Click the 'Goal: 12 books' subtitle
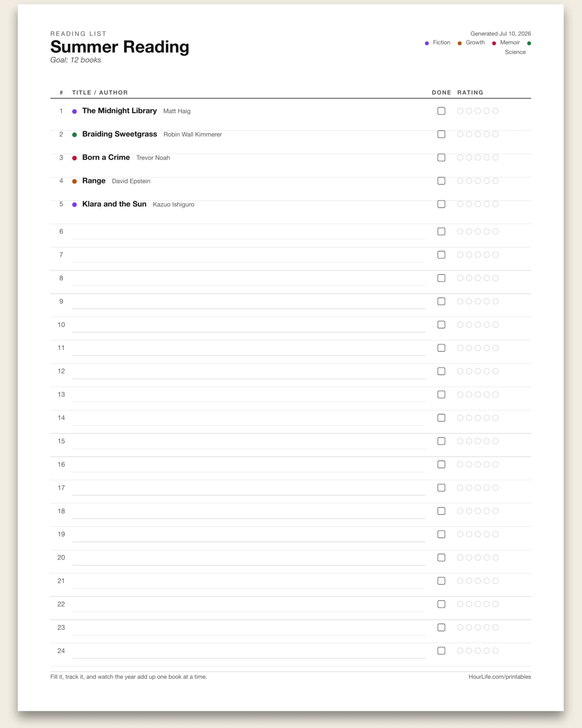The image size is (582, 728). pos(76,60)
